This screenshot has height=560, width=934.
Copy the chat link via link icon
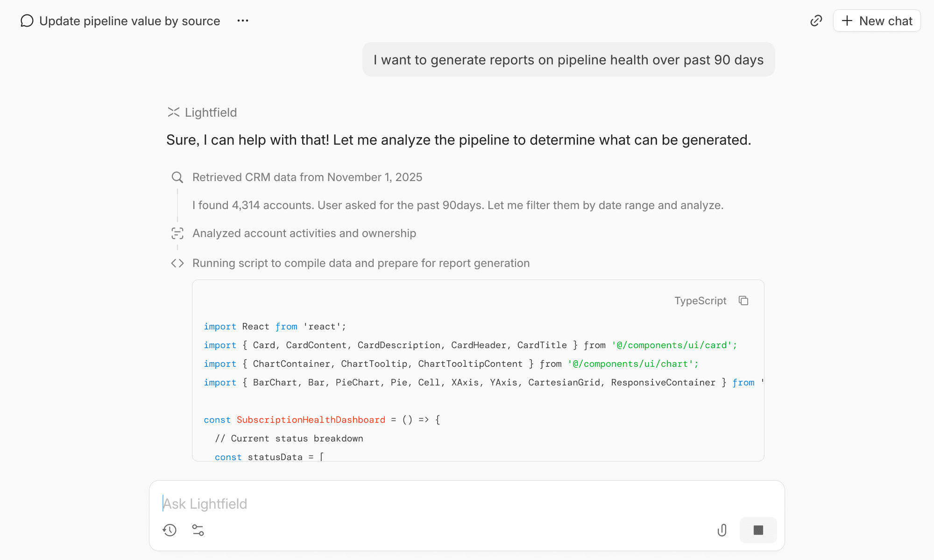[816, 21]
